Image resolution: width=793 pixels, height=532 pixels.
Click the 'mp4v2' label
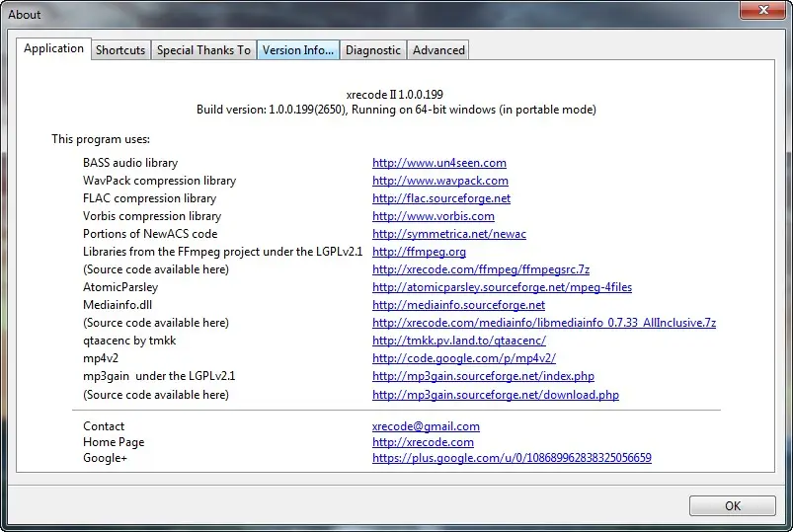tap(101, 358)
